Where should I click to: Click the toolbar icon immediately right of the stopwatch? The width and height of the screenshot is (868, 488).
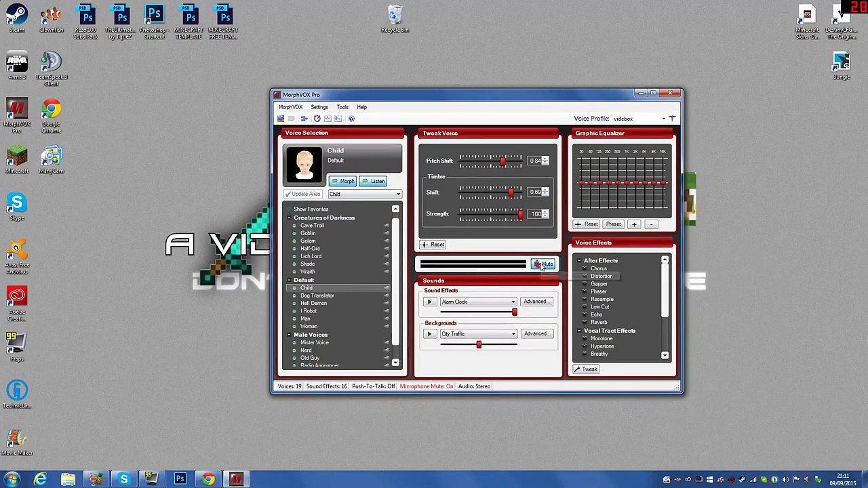pos(328,119)
